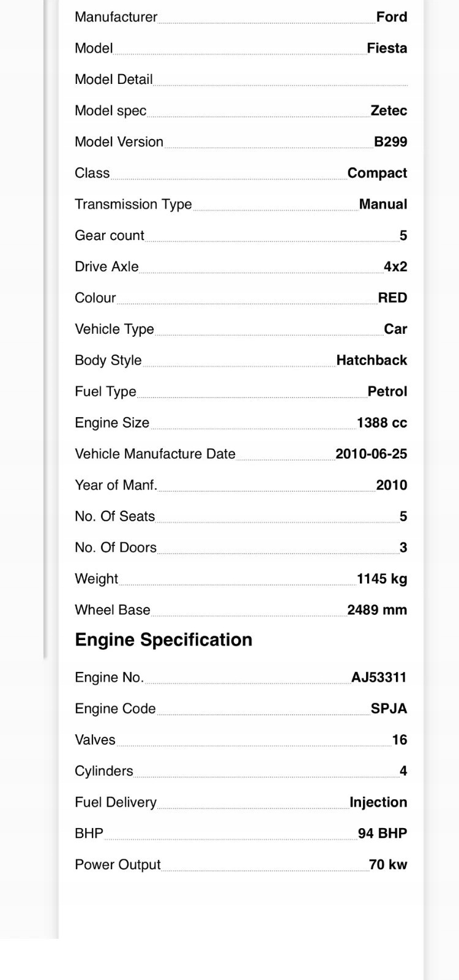459x980 pixels.
Task: Select the engine code value SPJA
Action: tap(389, 709)
